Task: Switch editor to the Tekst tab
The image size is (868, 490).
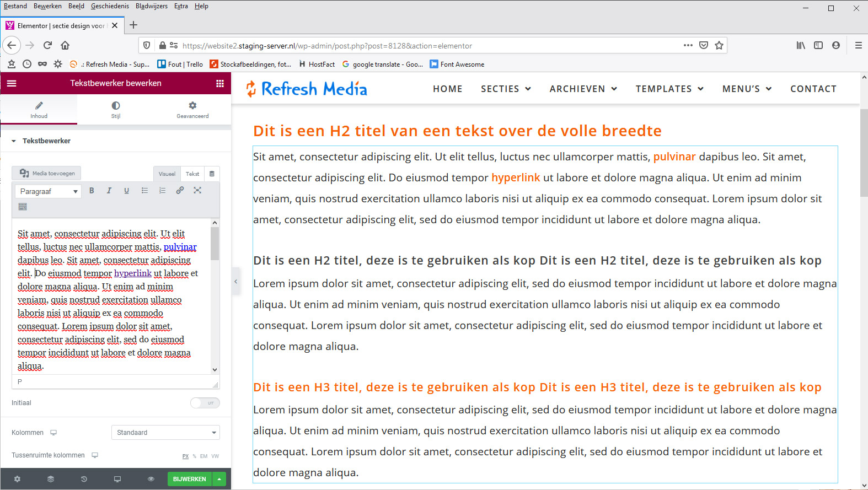Action: [192, 174]
